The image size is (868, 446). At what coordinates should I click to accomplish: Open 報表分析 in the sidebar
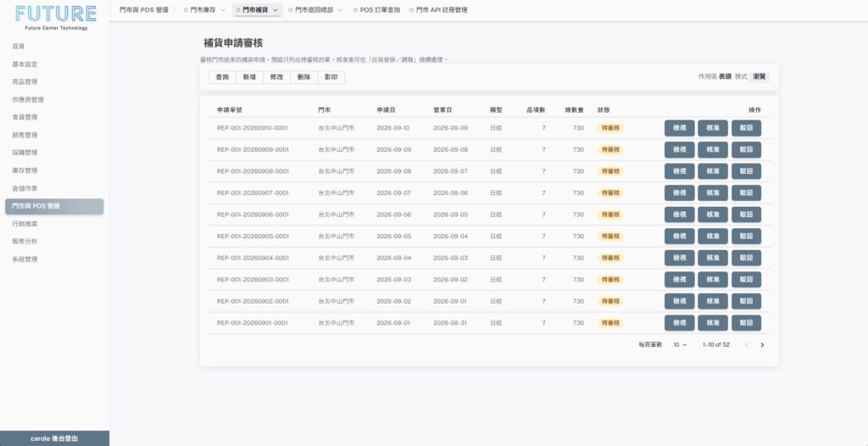click(54, 242)
